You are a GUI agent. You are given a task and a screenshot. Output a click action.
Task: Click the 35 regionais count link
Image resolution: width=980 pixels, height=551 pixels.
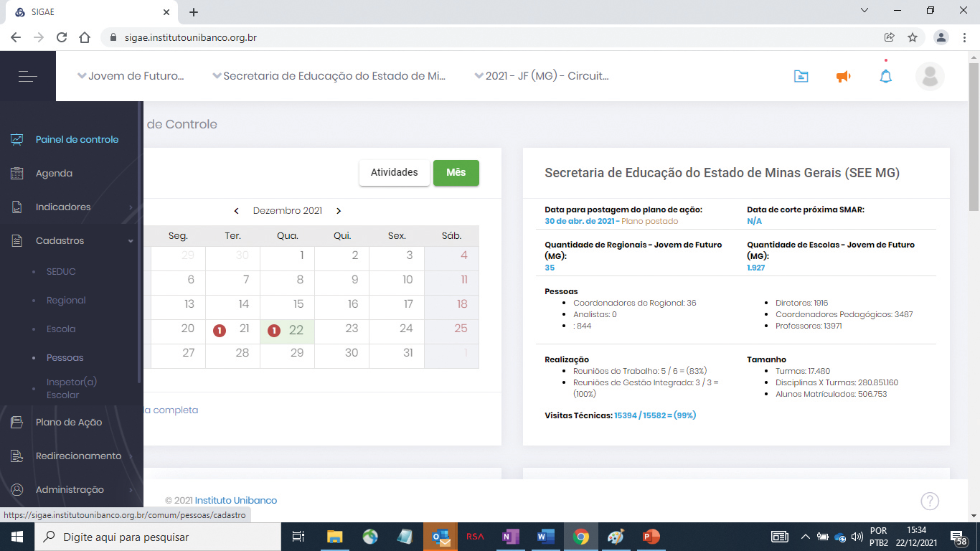pyautogui.click(x=550, y=268)
